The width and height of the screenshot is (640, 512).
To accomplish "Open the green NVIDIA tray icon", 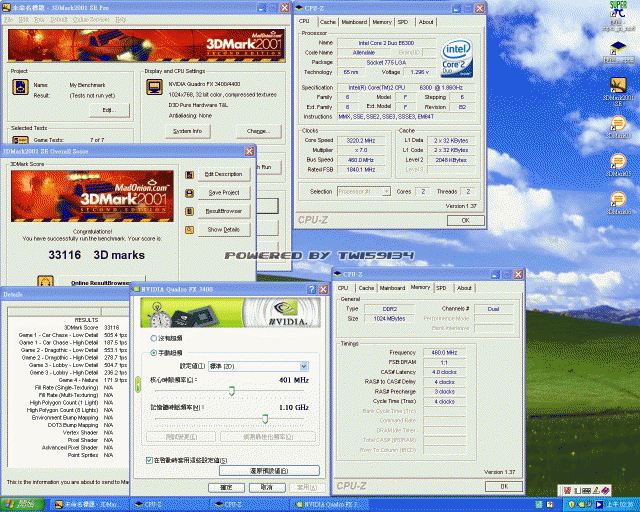I will [580, 505].
